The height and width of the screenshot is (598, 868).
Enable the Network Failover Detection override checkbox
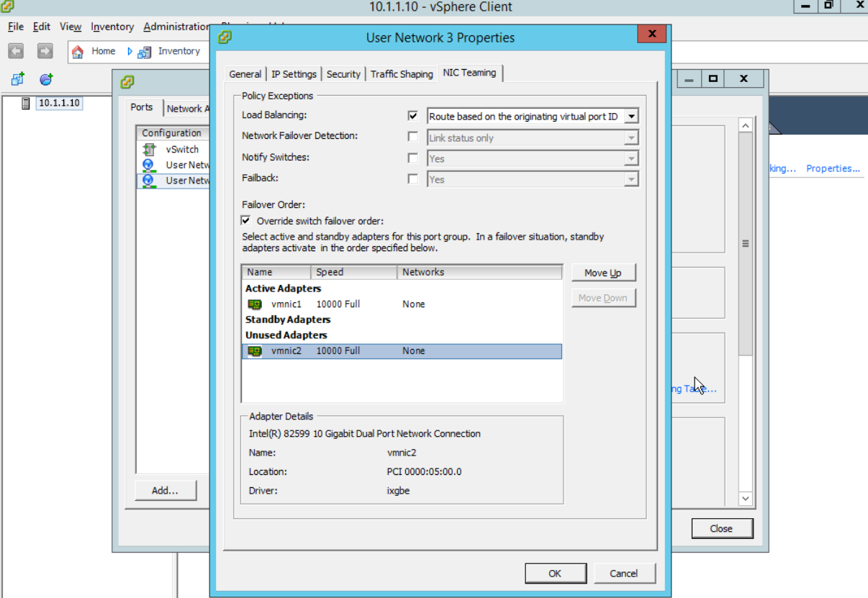pos(413,137)
